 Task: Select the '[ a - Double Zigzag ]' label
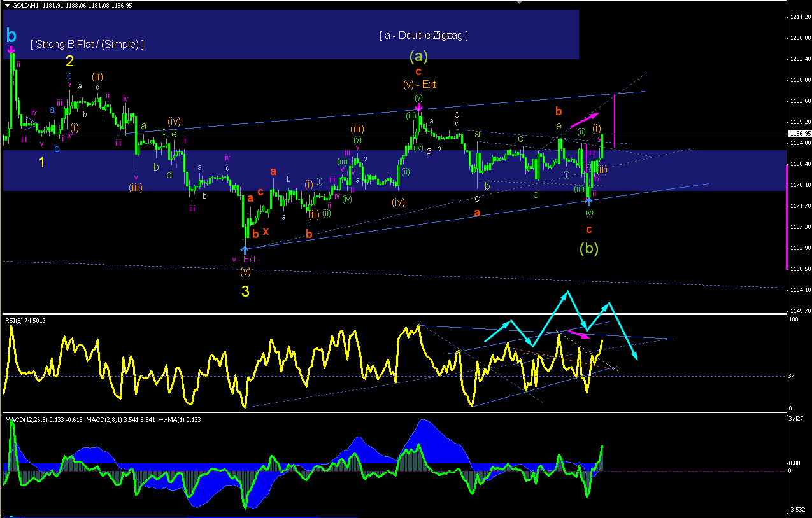click(424, 36)
